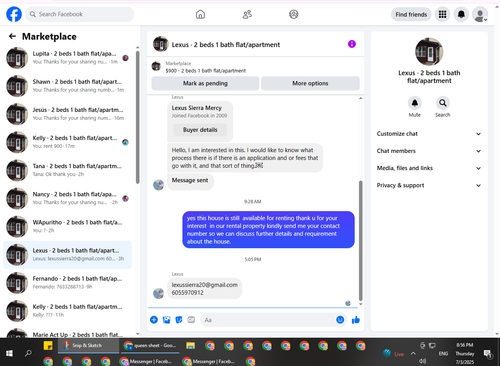The image size is (500, 366).
Task: Open Tana conversation in list
Action: (x=67, y=170)
